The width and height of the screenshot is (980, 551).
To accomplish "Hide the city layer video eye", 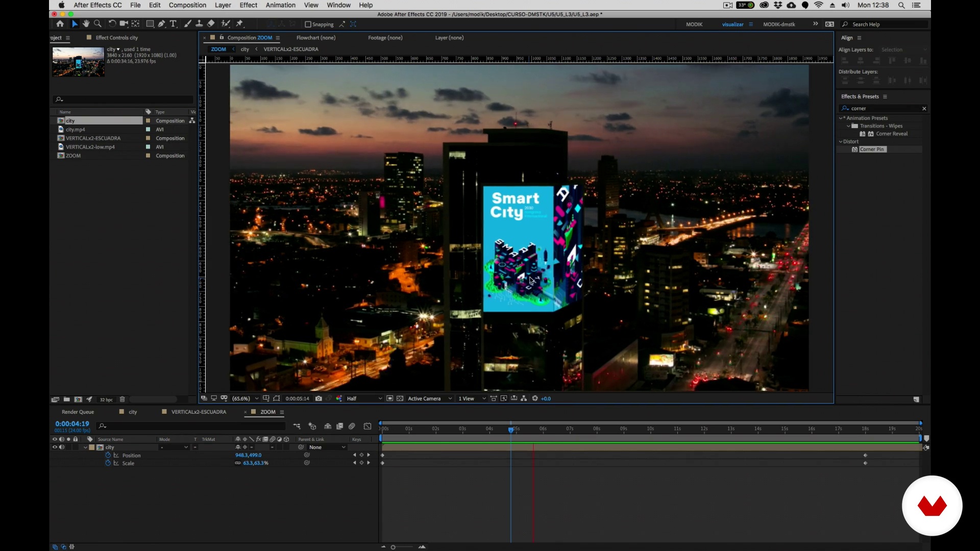I will tap(55, 447).
